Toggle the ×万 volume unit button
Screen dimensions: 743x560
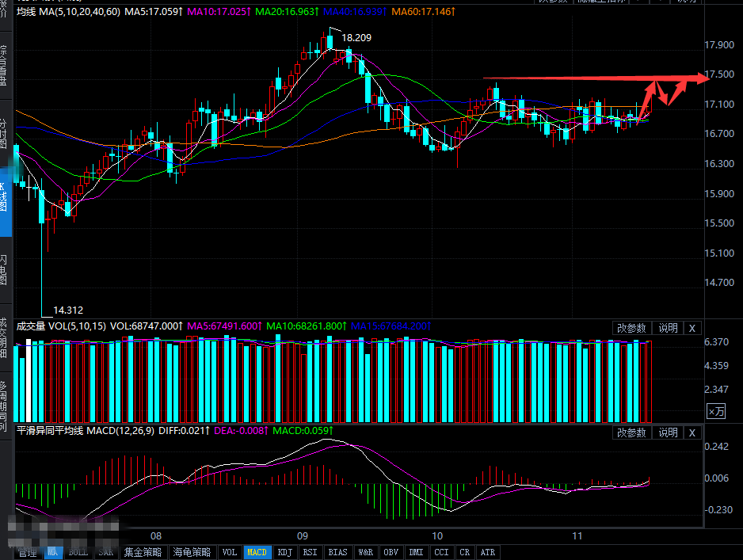[x=715, y=410]
